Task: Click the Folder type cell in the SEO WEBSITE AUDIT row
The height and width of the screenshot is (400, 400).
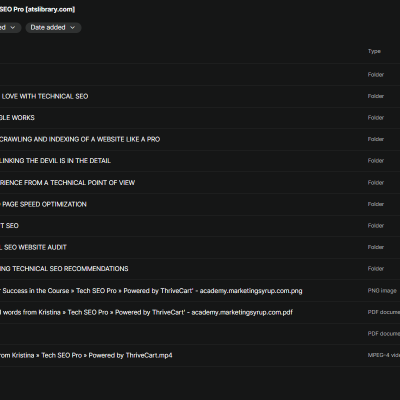Action: [376, 247]
